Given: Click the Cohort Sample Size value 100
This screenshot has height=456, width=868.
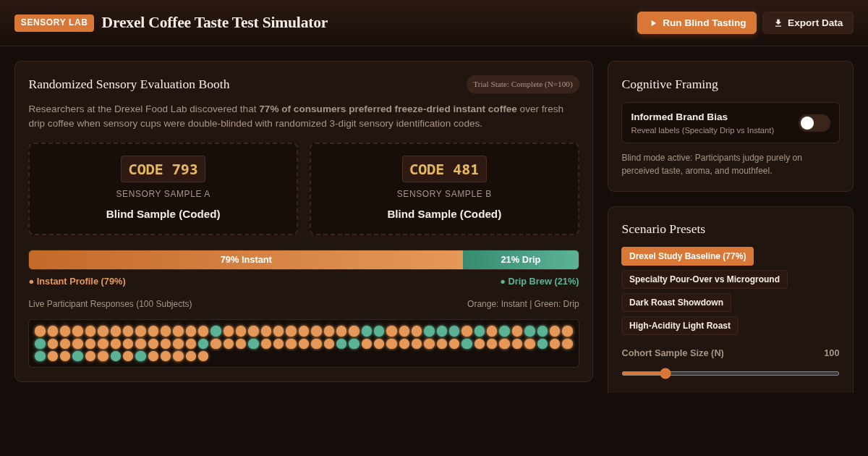Looking at the screenshot, I should [832, 353].
